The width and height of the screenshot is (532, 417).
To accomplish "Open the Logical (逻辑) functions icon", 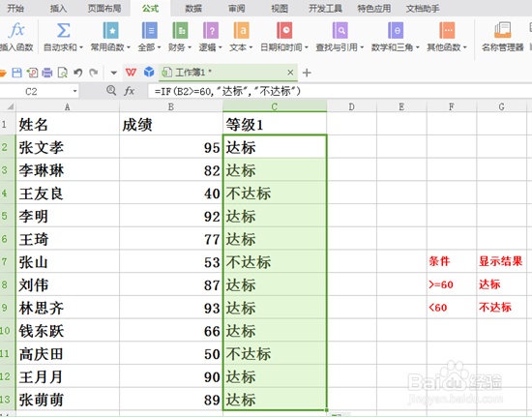I will [x=210, y=30].
